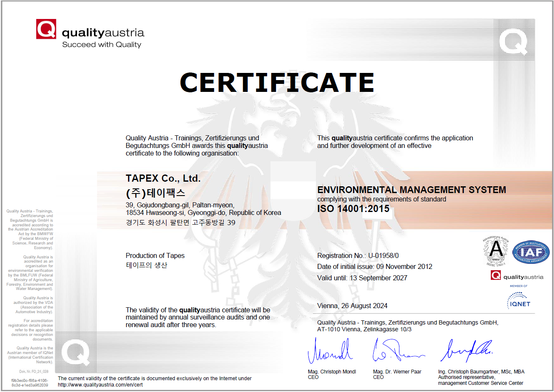Click 'management Customer Service Center' text

[481, 383]
